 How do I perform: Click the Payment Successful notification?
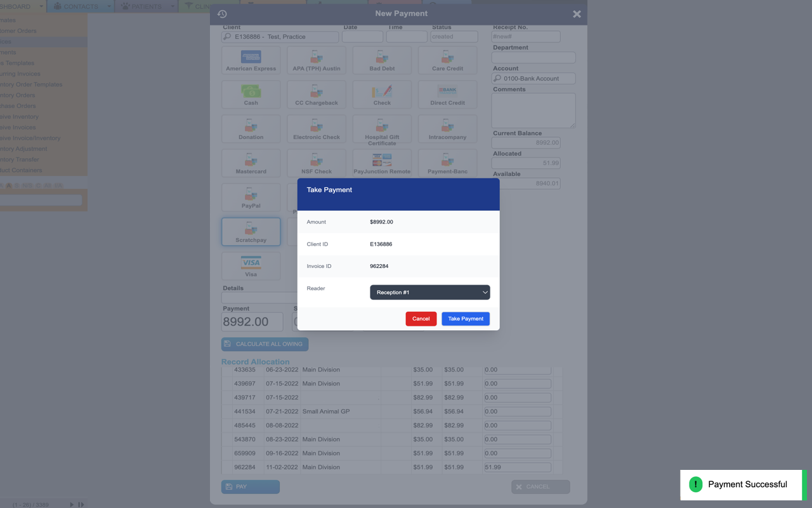(x=743, y=485)
